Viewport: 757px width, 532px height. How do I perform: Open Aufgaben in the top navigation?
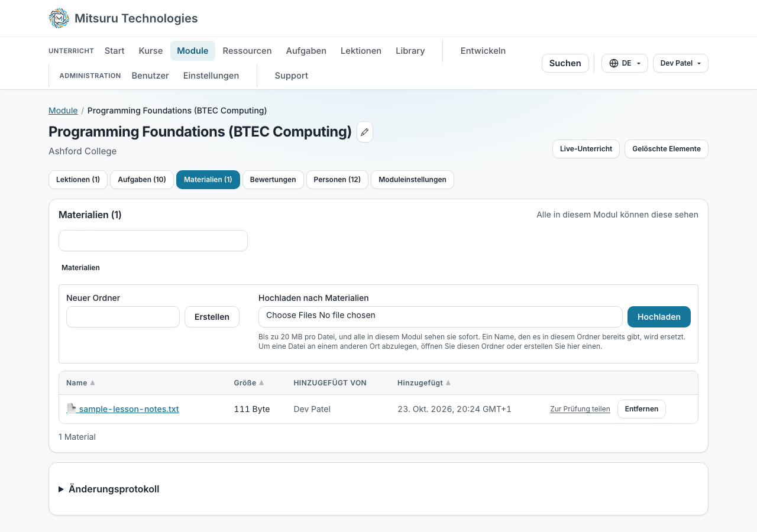[x=306, y=51]
